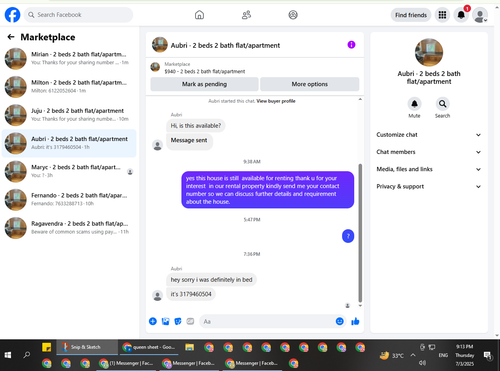Choose a GIF icon
Screen dimensions: 500x371
190,321
